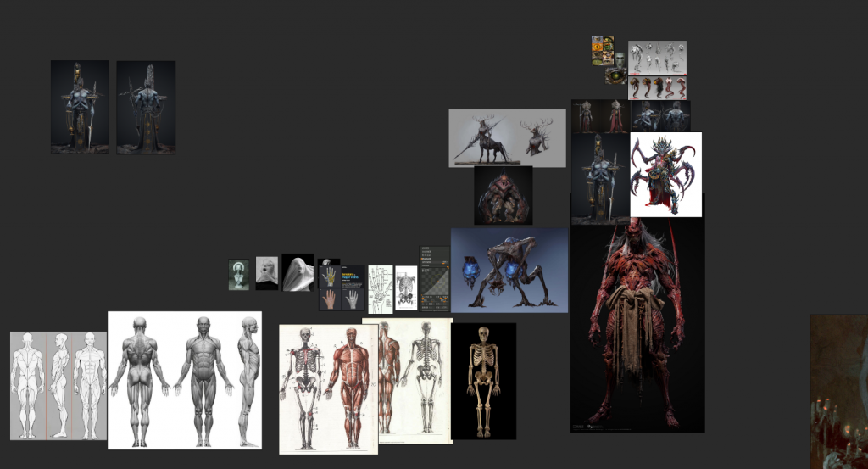
Task: Select the grey creature sketch sheet
Action: [657, 58]
